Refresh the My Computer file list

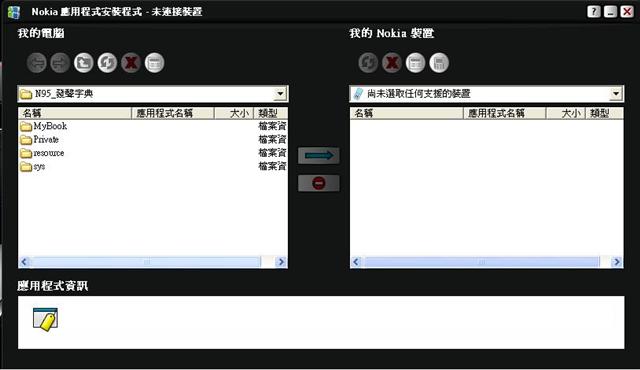click(x=107, y=63)
